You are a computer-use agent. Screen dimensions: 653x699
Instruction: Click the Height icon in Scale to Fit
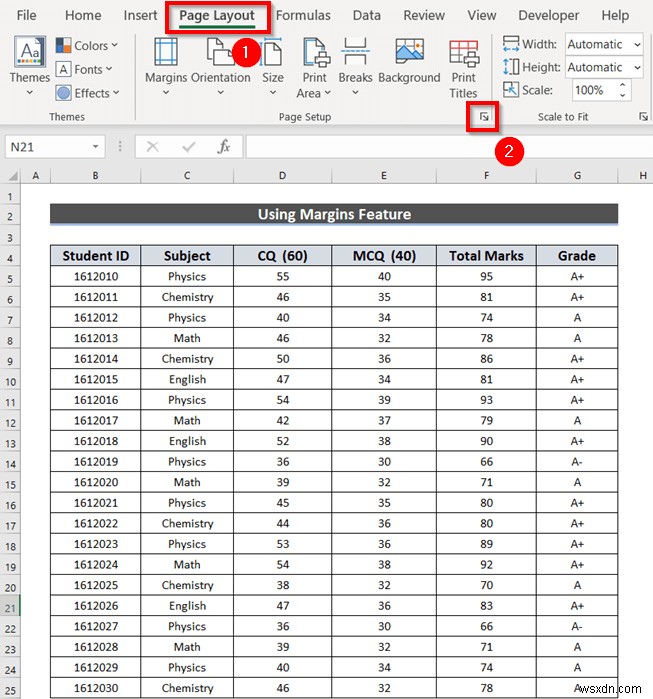[x=510, y=67]
